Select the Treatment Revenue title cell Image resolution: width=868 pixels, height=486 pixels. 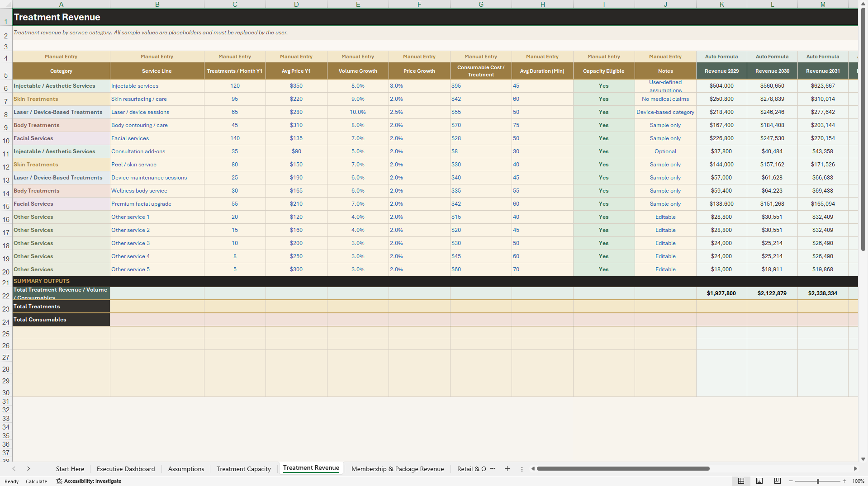point(435,17)
